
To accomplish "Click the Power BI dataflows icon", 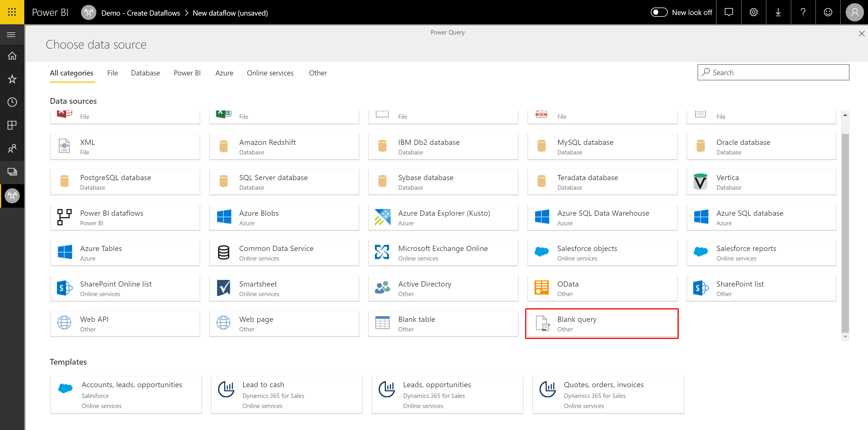I will [64, 217].
